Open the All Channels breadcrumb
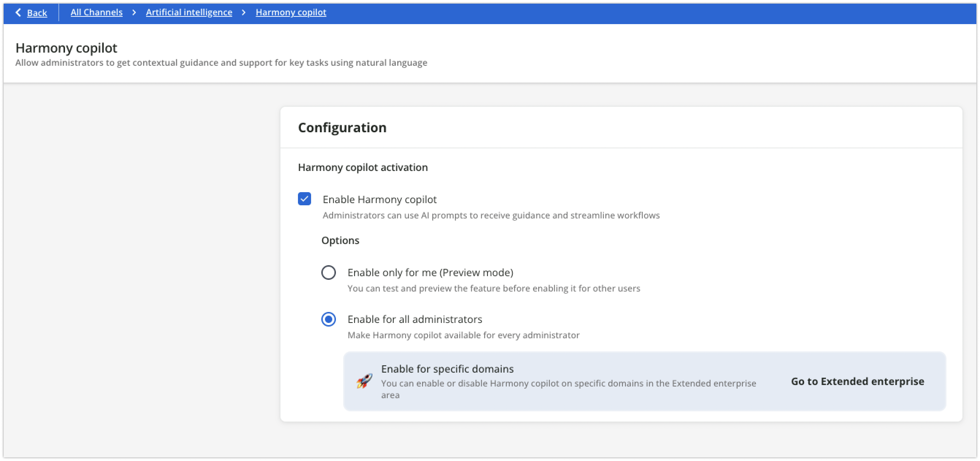Screen dimensions: 980x461 pyautogui.click(x=97, y=12)
